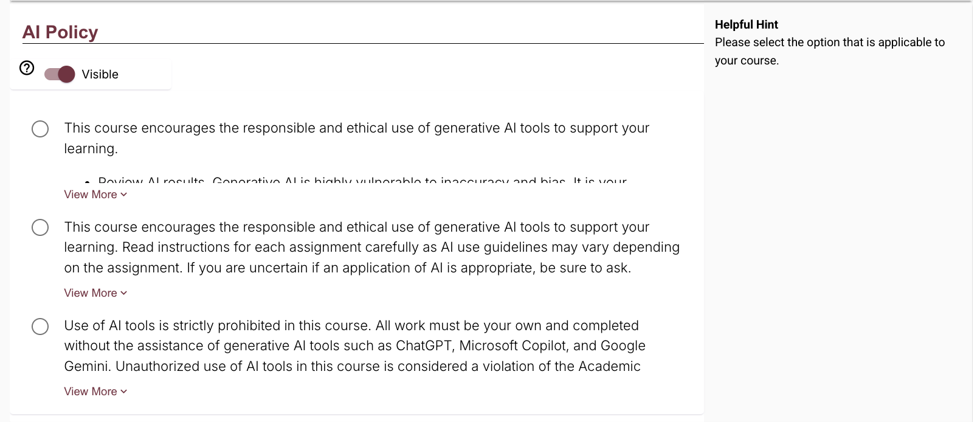
Task: Click the truncated 'Review AI results' bullet
Action: [x=151, y=181]
